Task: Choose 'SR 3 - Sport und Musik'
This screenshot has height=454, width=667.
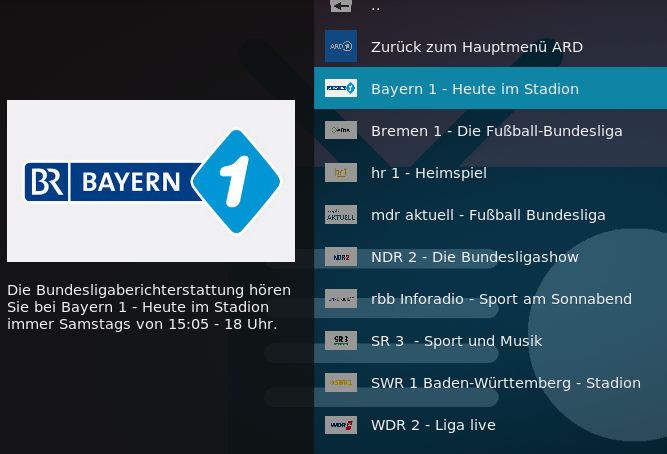Action: click(490, 340)
